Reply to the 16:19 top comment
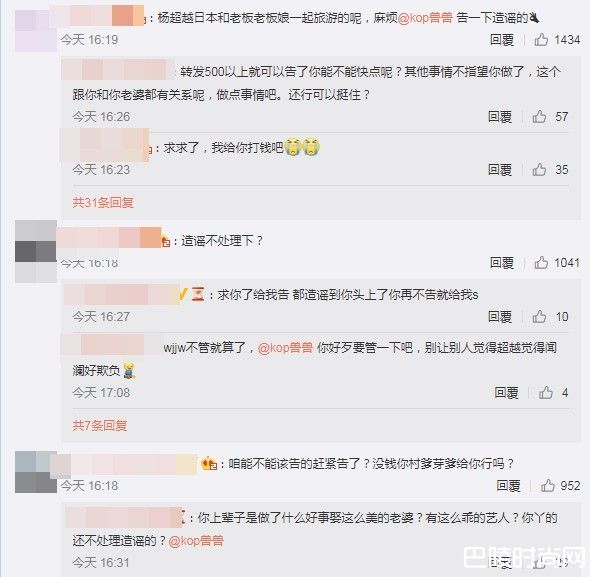Viewport: 590px width, 577px height. tap(502, 40)
